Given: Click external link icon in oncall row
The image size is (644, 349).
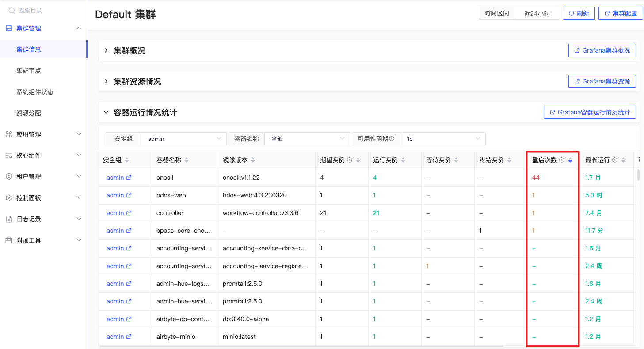Looking at the screenshot, I should coord(129,178).
